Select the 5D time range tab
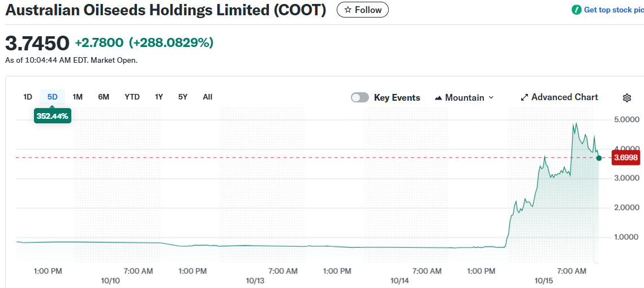 (x=52, y=97)
